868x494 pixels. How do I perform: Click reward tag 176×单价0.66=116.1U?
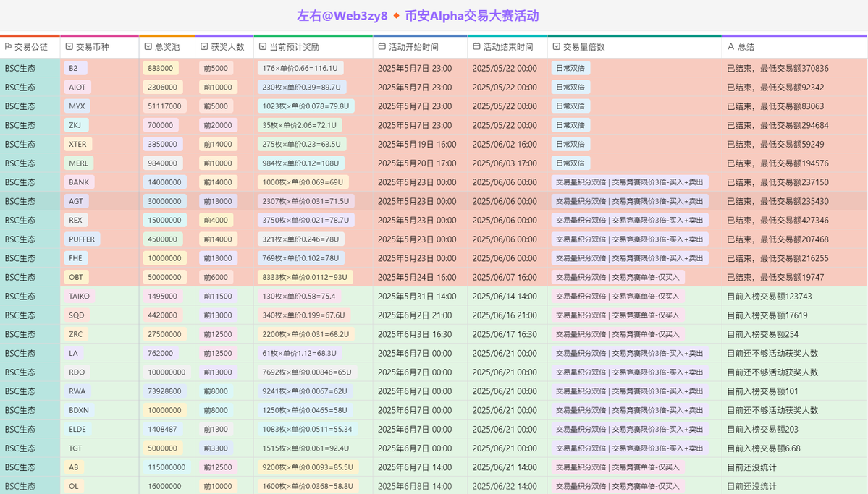click(x=300, y=69)
